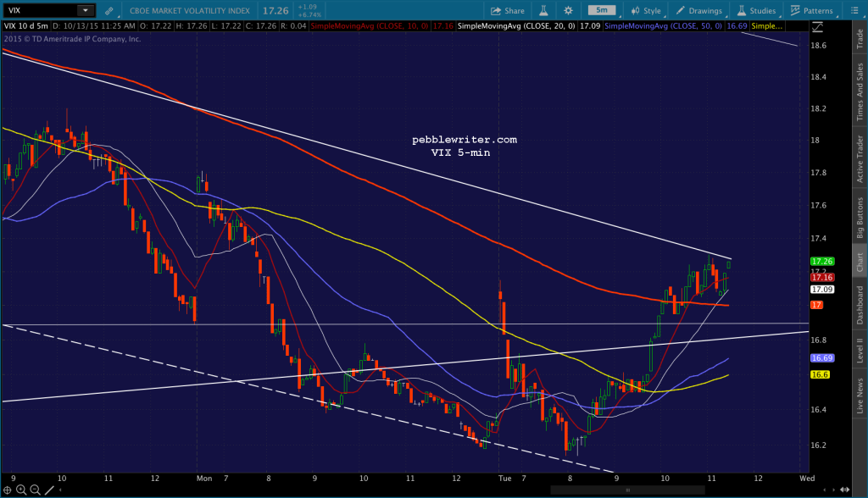
Task: Click the 18.6 price axis label
Action: [x=818, y=46]
